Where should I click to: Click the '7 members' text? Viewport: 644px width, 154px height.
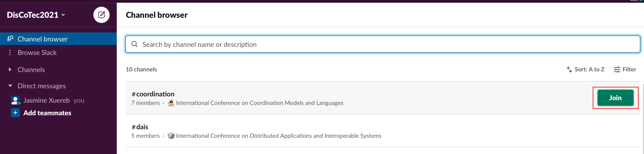145,103
